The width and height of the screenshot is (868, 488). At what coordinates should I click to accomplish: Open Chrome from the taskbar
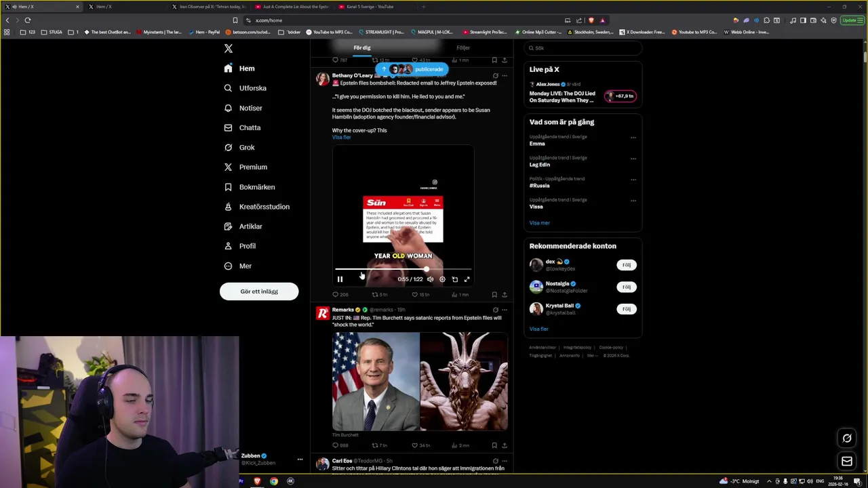tap(274, 481)
